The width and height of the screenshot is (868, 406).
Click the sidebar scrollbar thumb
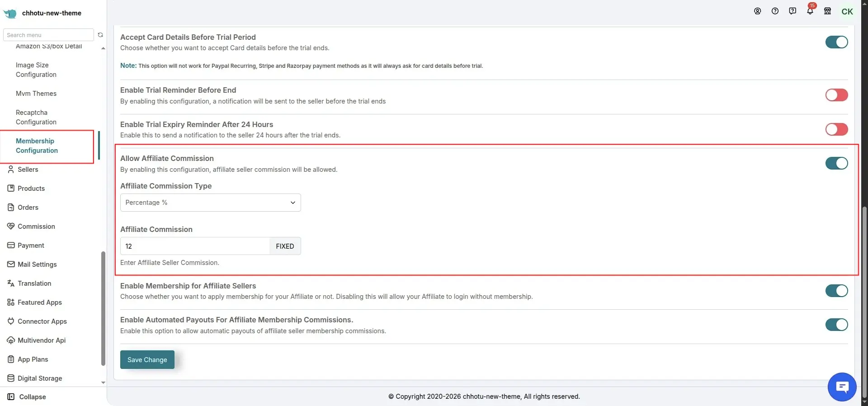click(103, 308)
